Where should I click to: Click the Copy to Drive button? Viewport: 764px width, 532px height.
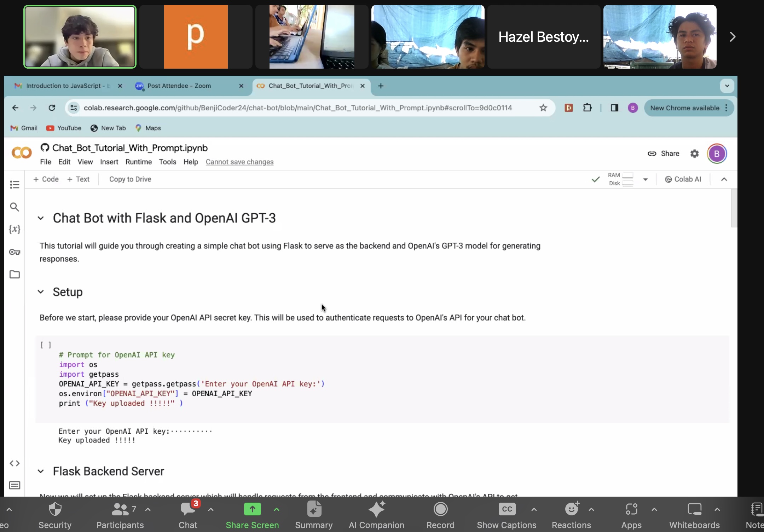click(130, 179)
